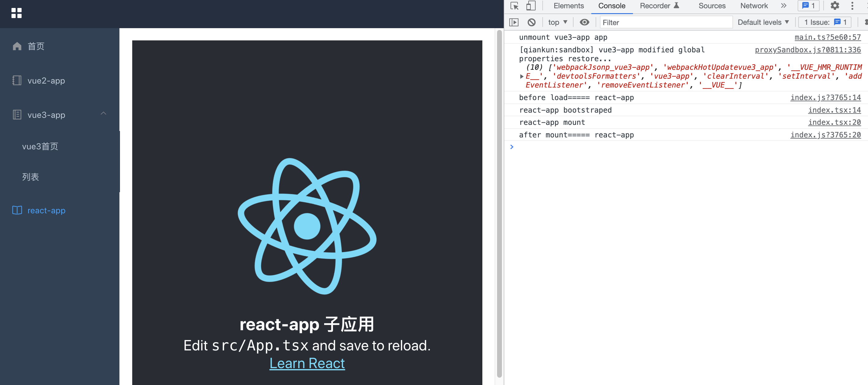
Task: Click the document icon beside vue3-app
Action: tap(17, 115)
